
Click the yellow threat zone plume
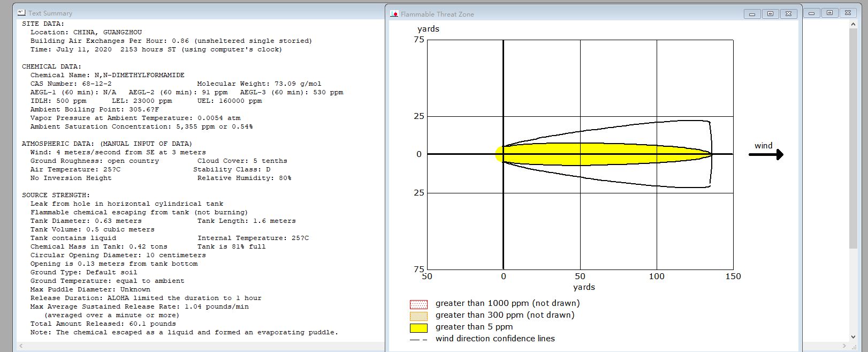click(x=603, y=154)
